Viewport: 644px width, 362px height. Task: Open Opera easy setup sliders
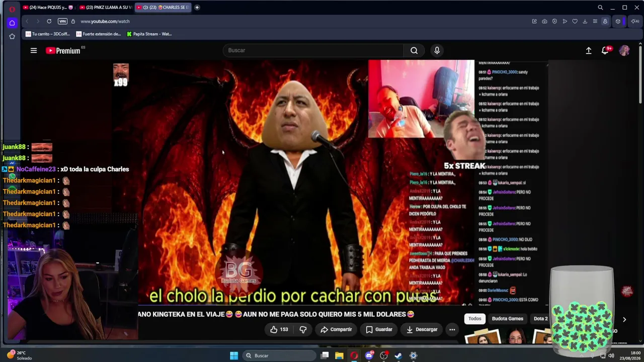coord(595,21)
